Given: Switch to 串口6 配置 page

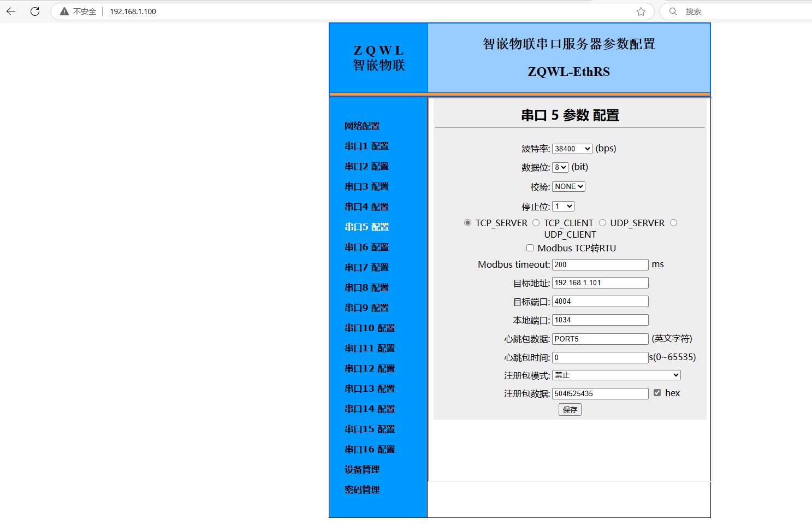Looking at the screenshot, I should click(x=366, y=248).
